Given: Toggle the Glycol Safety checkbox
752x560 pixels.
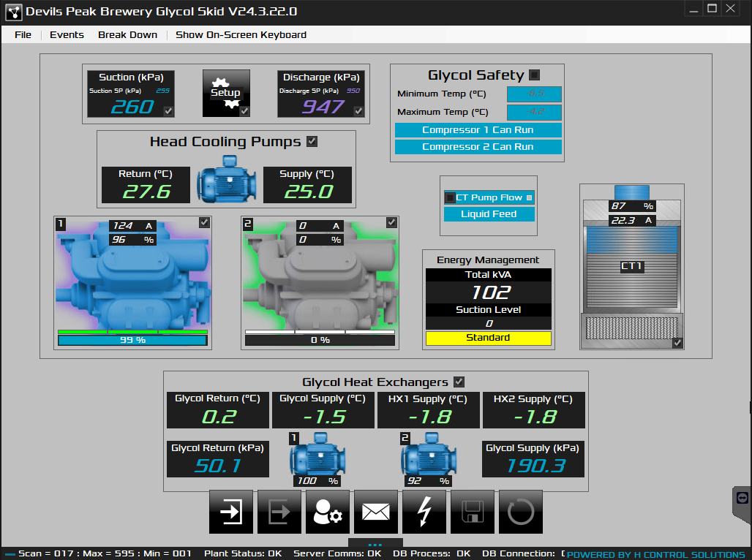Looking at the screenshot, I should pos(534,75).
